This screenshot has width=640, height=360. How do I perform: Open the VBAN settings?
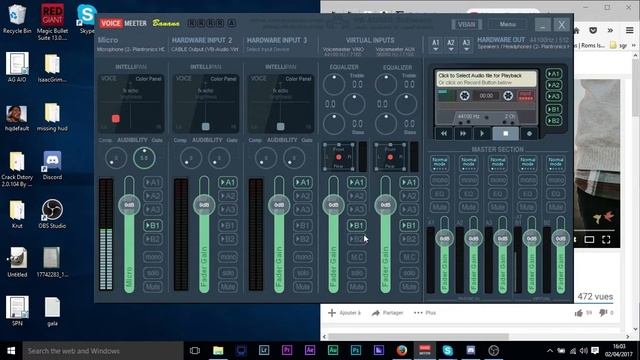tap(467, 24)
